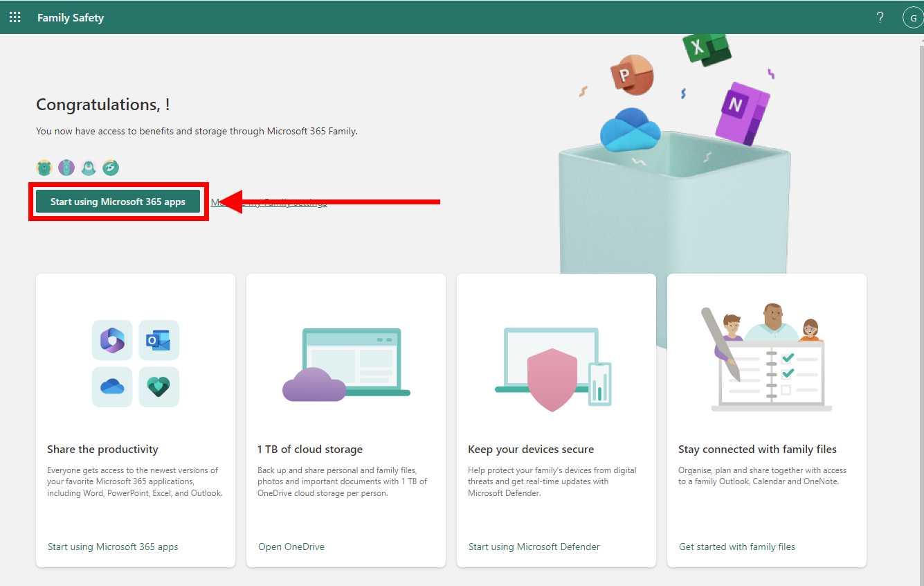The height and width of the screenshot is (586, 924).
Task: Open the app launcher grid icon
Action: 15,17
